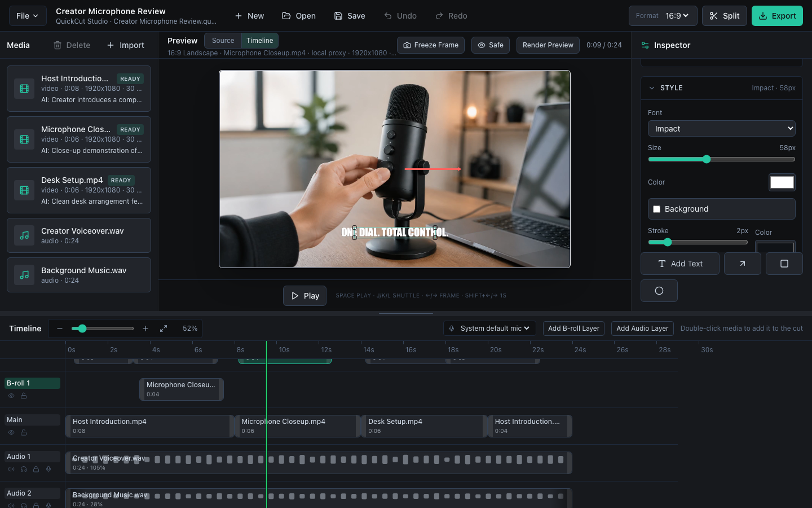Capture a Freeze Frame
The width and height of the screenshot is (812, 508).
[x=431, y=45]
